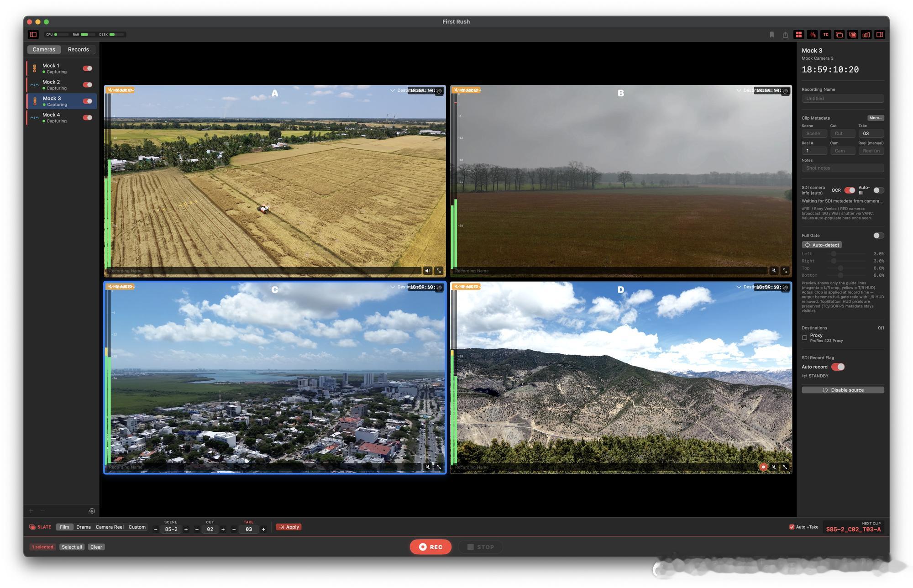Image resolution: width=913 pixels, height=588 pixels.
Task: Switch to the Cameras tab
Action: click(x=44, y=49)
